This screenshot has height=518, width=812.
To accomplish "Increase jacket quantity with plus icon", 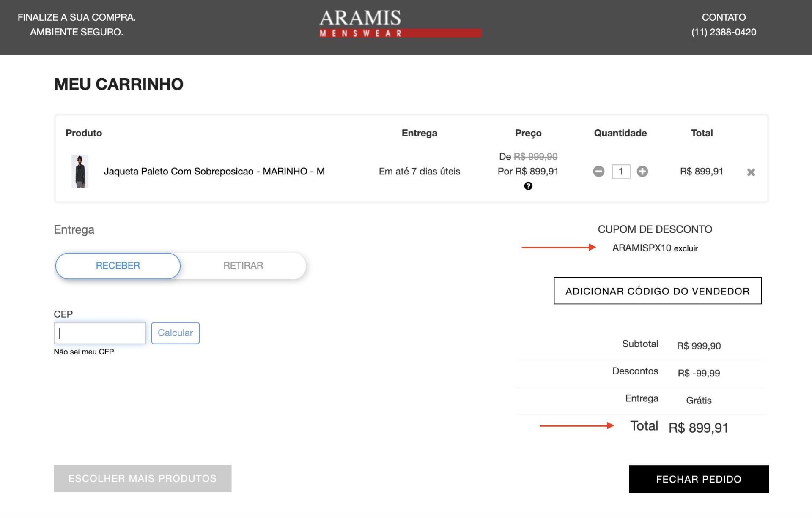I will pos(642,172).
